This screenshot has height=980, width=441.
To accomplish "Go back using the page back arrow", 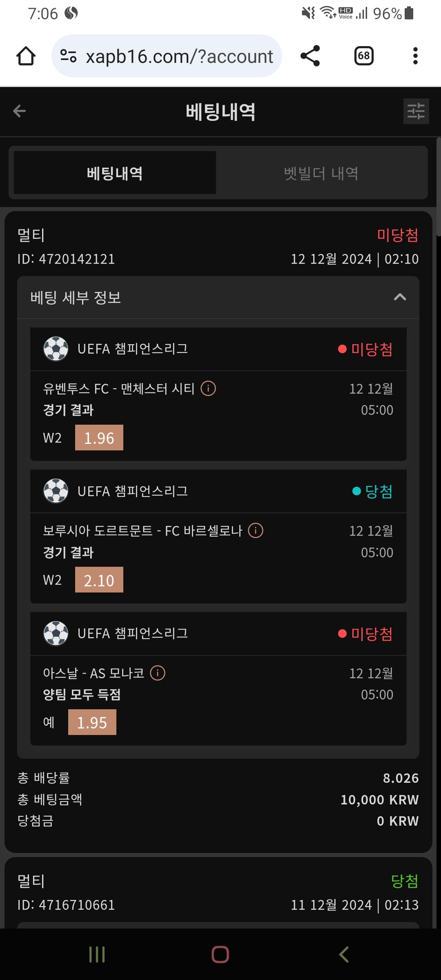I will [20, 111].
